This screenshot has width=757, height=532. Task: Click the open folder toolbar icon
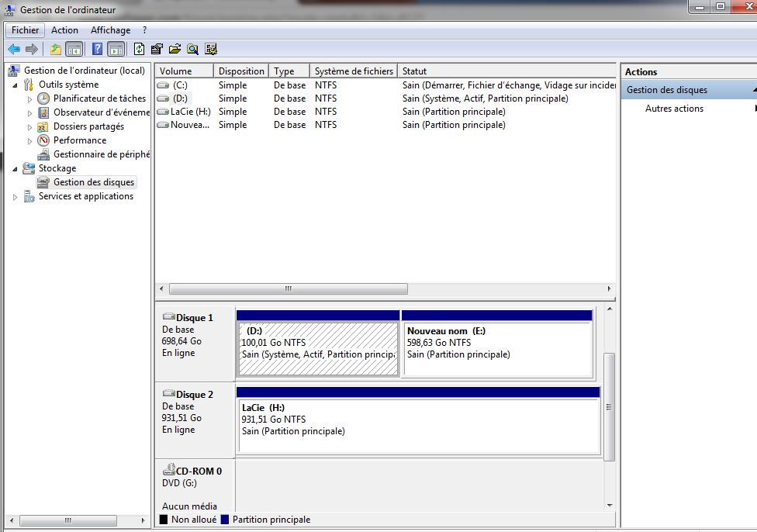[175, 50]
